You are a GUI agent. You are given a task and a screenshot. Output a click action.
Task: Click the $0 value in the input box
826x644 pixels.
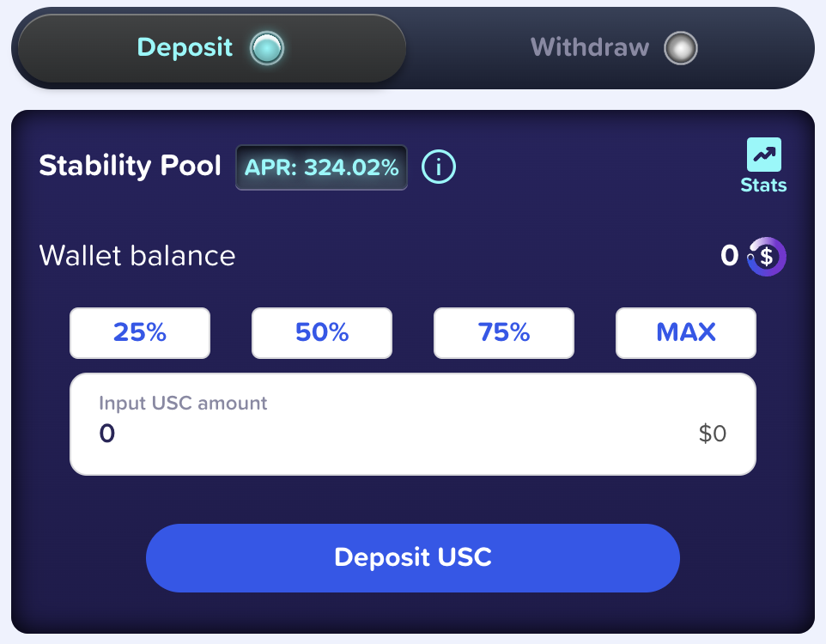[713, 434]
